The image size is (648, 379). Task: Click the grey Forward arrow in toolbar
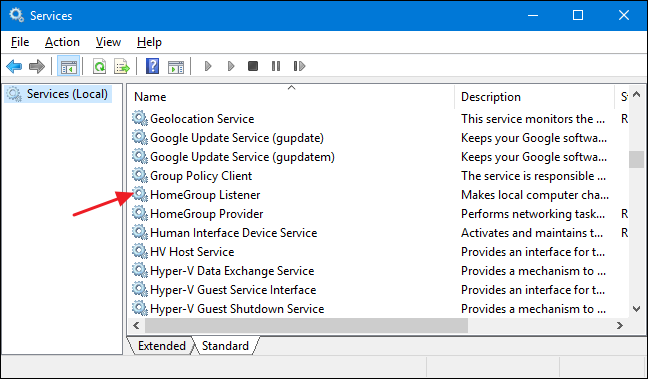(37, 66)
